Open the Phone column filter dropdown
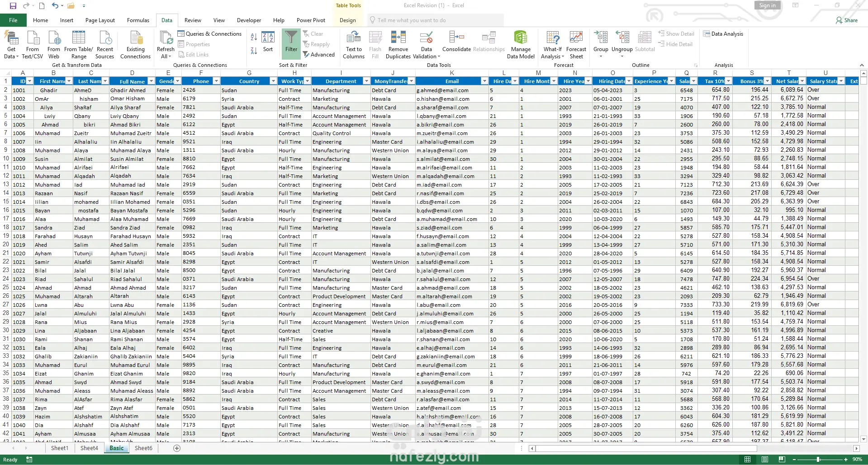 (x=216, y=81)
